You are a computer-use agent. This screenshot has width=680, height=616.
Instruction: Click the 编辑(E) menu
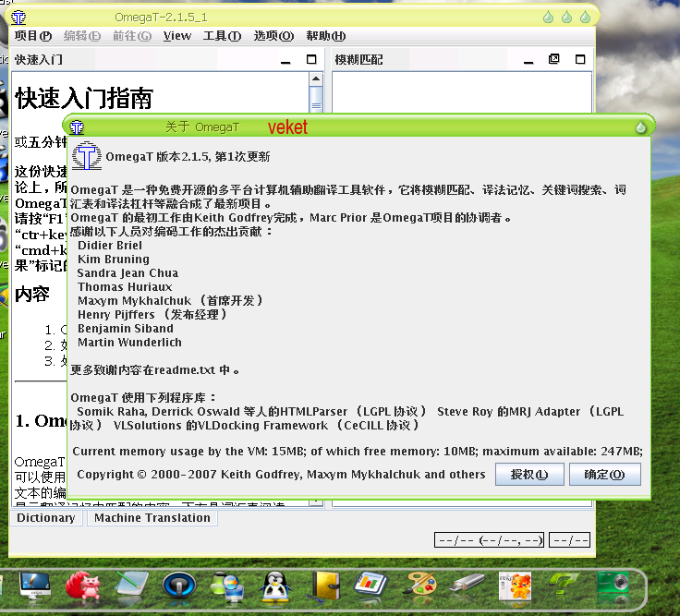(x=82, y=36)
